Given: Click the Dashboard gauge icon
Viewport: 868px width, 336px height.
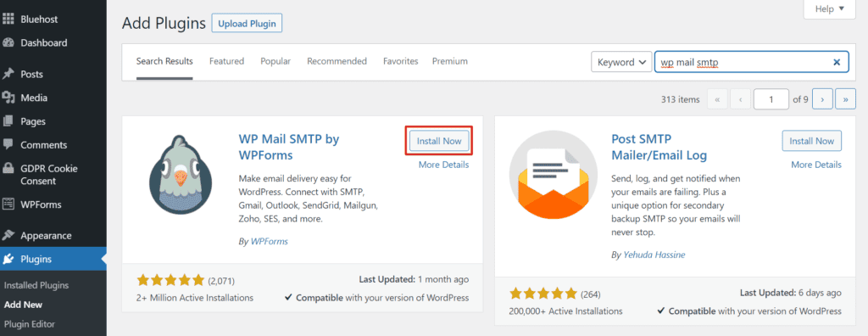Looking at the screenshot, I should [8, 42].
